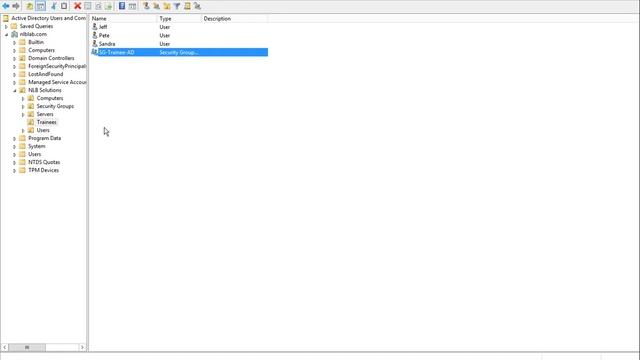The height and width of the screenshot is (360, 640).
Task: Click the tree pane horizontal scrollbar thumb
Action: [27, 347]
